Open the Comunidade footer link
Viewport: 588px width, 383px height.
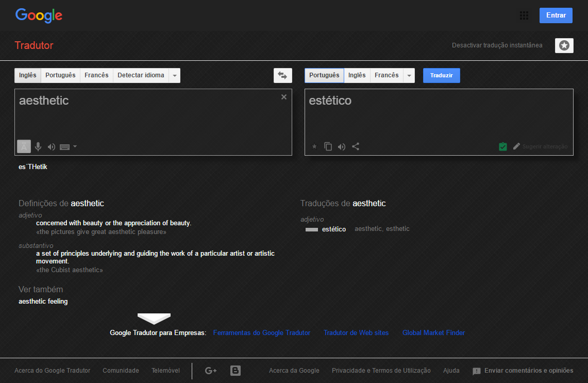click(x=121, y=371)
